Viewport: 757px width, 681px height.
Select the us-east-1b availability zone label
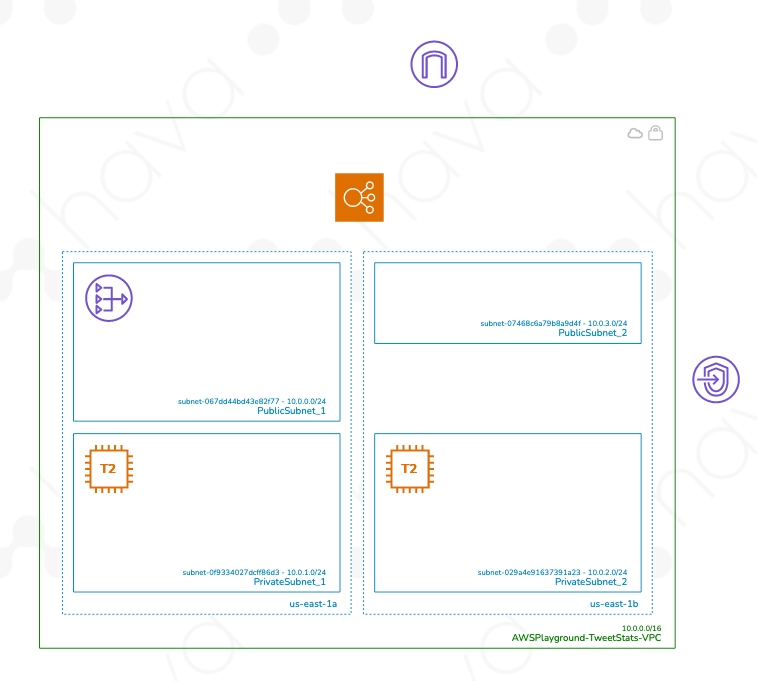pos(614,604)
